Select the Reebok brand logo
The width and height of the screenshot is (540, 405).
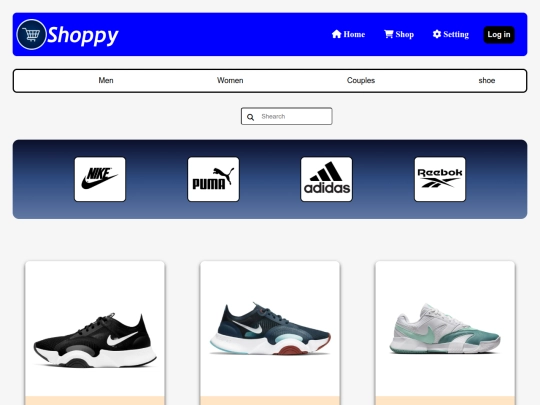click(x=440, y=179)
